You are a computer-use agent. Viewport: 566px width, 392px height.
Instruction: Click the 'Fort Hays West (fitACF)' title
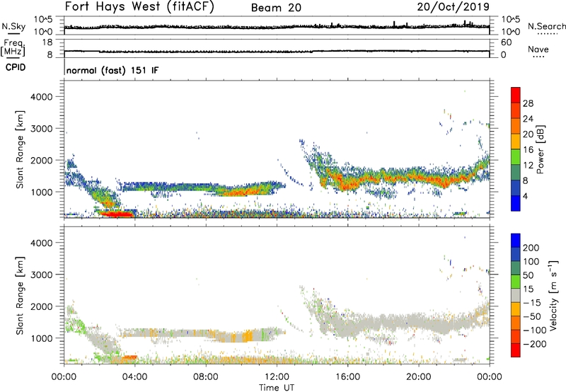point(139,7)
